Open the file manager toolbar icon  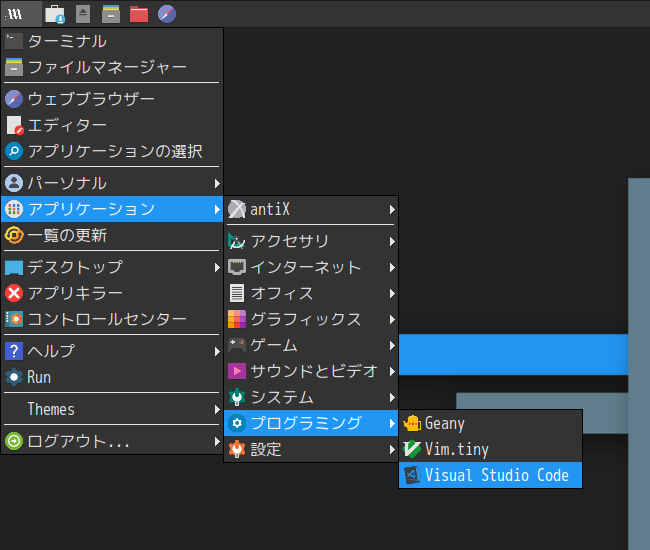point(111,14)
